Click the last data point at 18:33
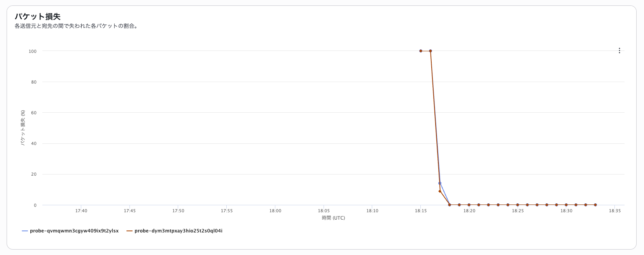The height and width of the screenshot is (255, 644). pyautogui.click(x=595, y=205)
